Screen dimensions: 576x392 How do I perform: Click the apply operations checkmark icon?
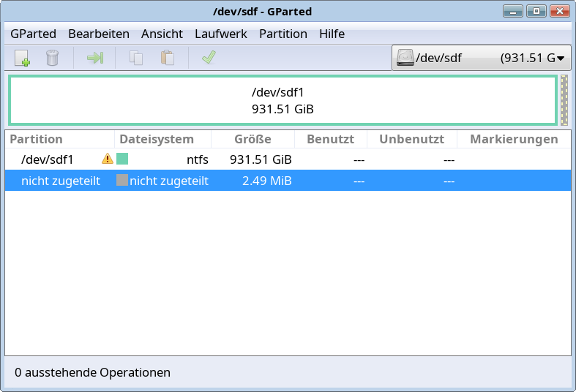tap(209, 57)
